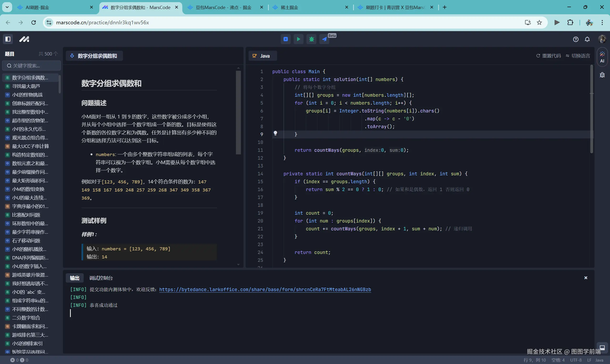Click the blue plus icon in toolbar

click(285, 39)
